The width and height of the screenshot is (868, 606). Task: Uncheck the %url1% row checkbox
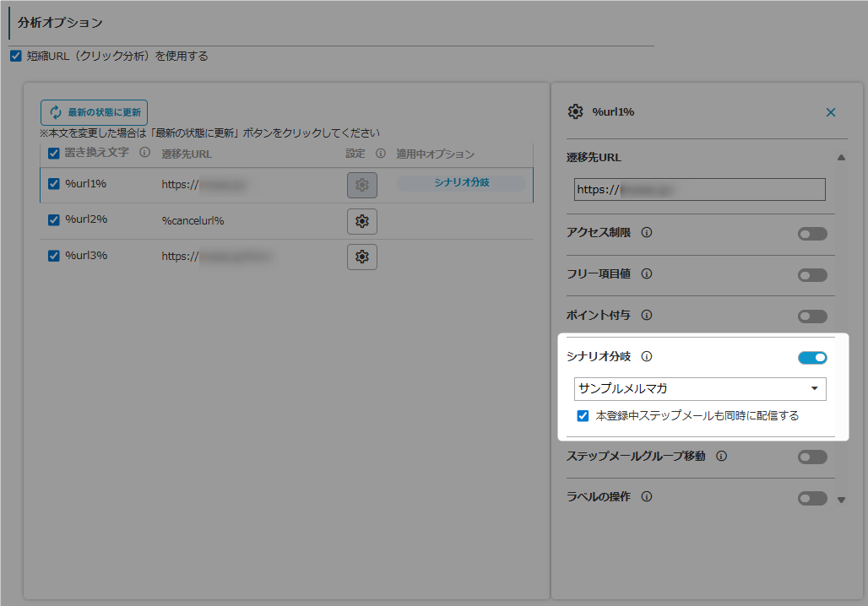point(54,184)
